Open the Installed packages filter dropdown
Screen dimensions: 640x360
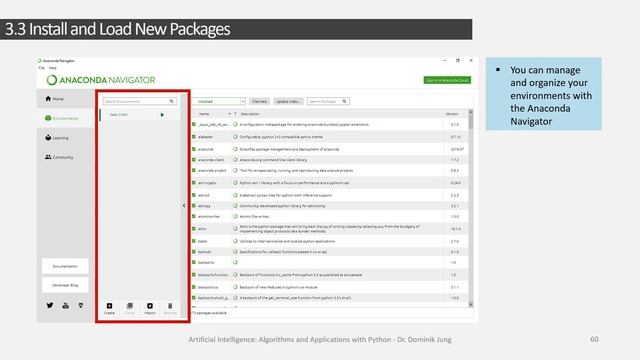[x=220, y=101]
